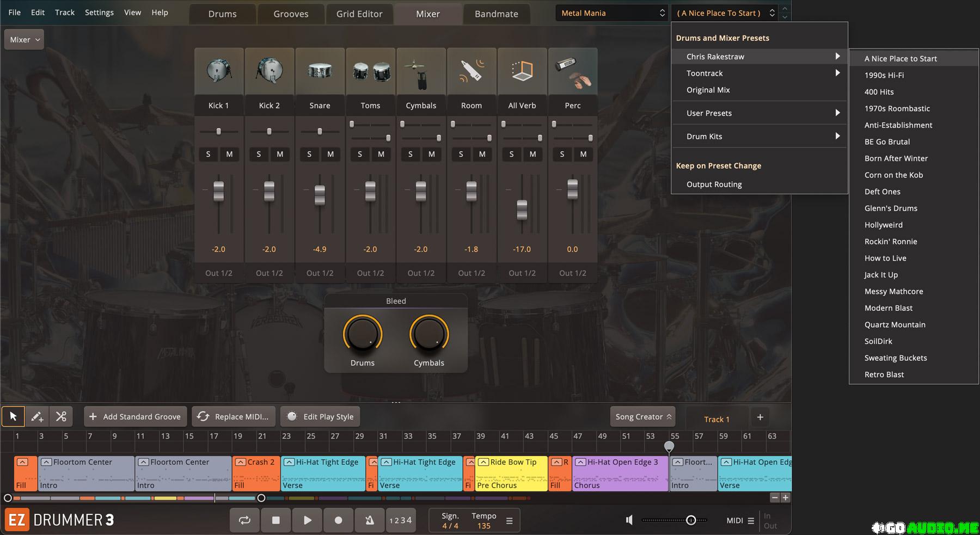Toggle the metronome
The width and height of the screenshot is (980, 535).
(370, 520)
